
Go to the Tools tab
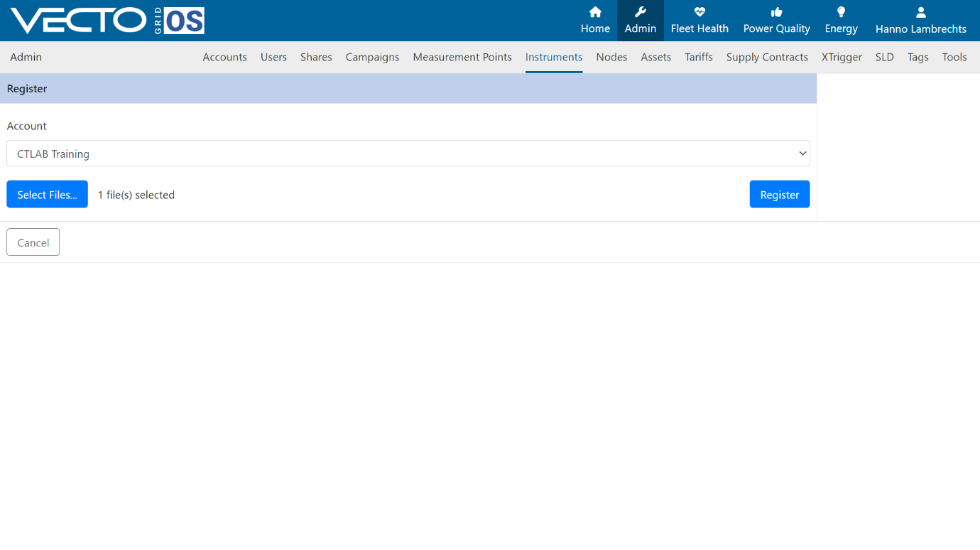coord(954,57)
